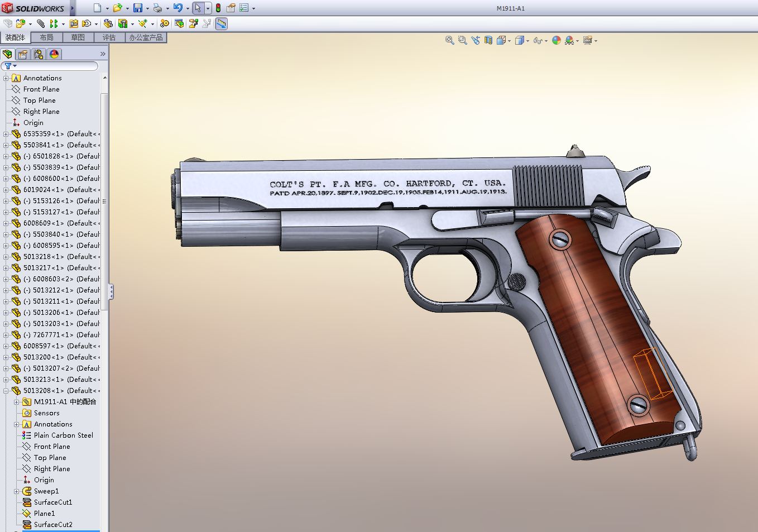The height and width of the screenshot is (532, 758).
Task: Expand the top-level Annotations folder
Action: [6, 78]
